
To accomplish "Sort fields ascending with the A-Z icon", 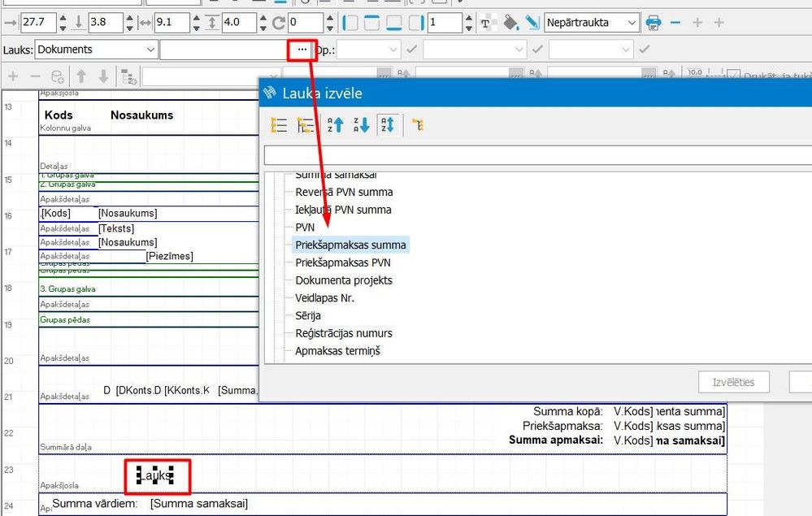I will click(x=334, y=124).
